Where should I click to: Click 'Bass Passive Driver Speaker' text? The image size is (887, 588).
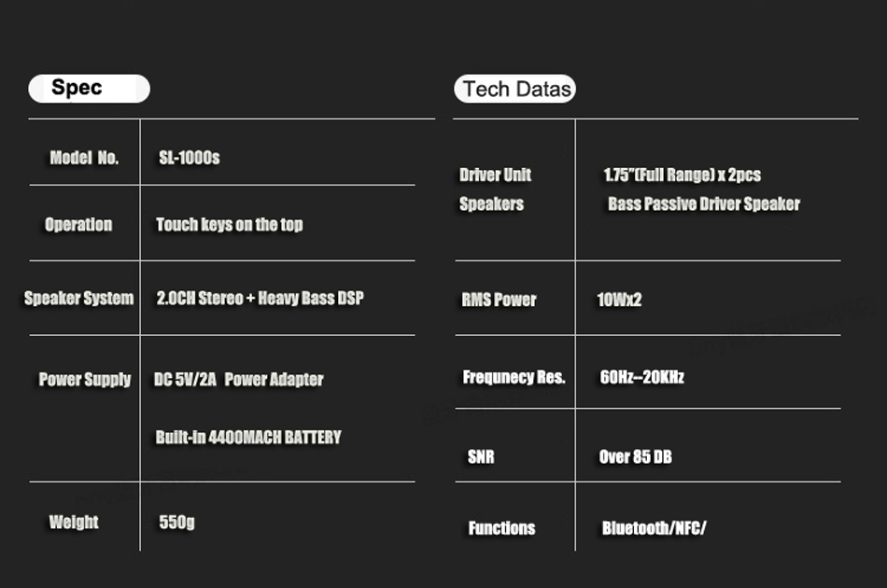[x=703, y=203]
